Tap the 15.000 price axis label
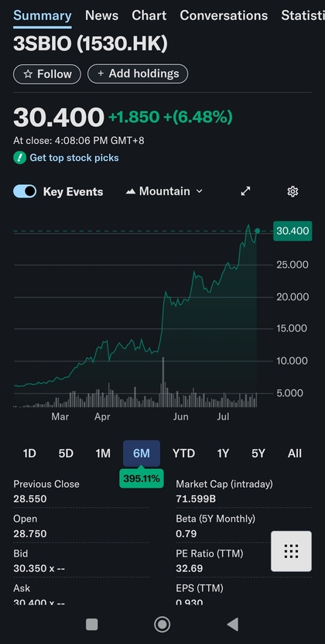Viewport: 325px width, 644px height. [x=292, y=328]
